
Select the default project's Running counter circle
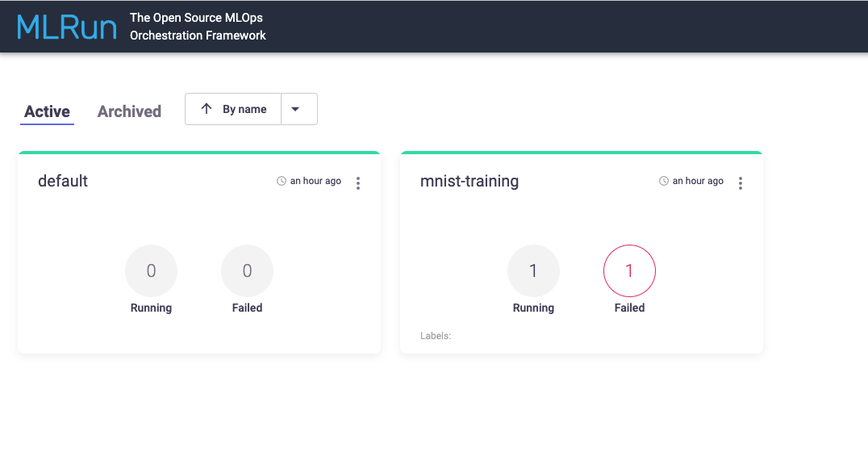(151, 271)
